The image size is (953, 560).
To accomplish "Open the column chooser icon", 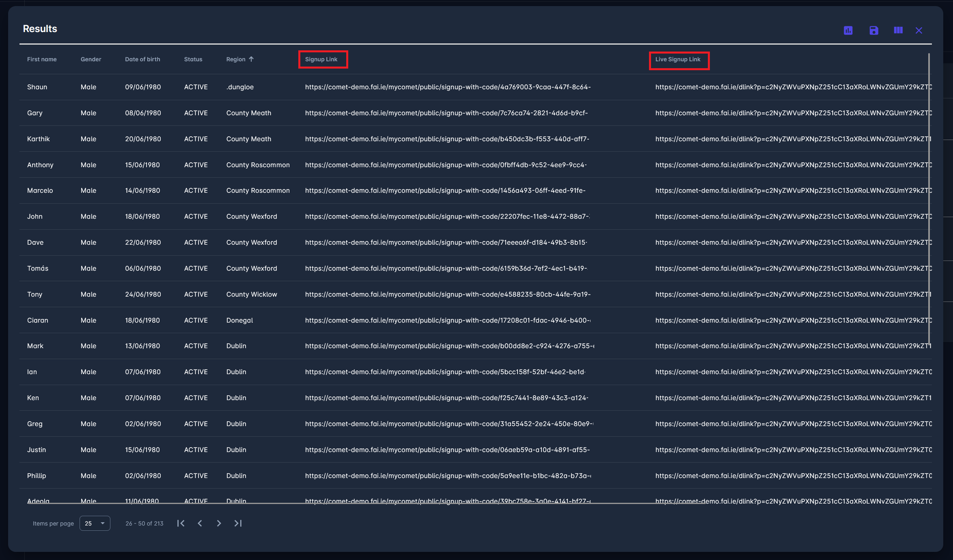I will point(898,30).
